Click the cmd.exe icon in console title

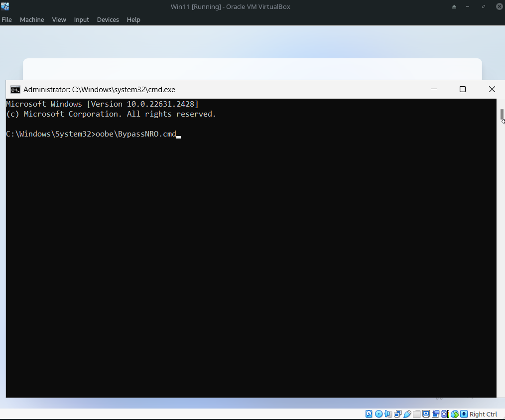[15, 90]
